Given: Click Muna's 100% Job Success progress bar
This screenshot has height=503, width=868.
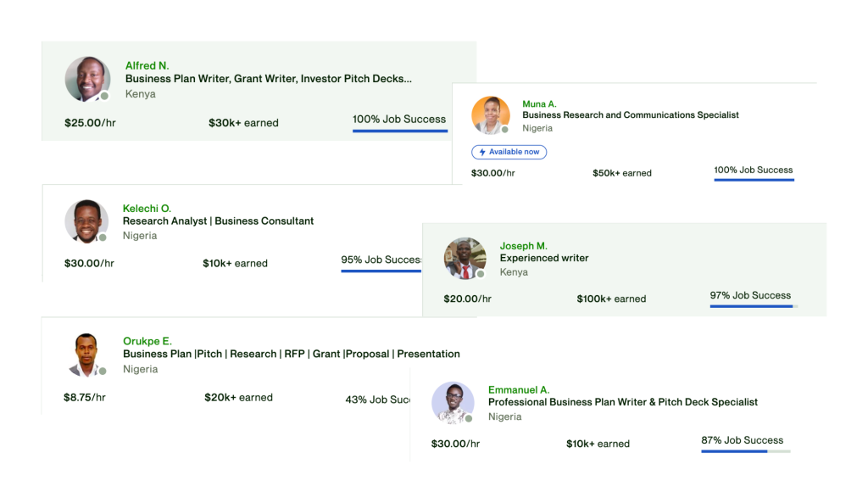Looking at the screenshot, I should 754,180.
